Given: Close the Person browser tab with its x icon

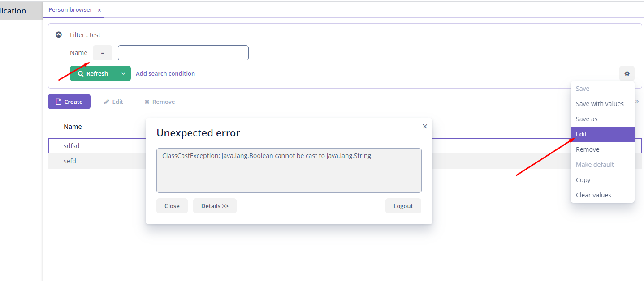Looking at the screenshot, I should click(99, 9).
